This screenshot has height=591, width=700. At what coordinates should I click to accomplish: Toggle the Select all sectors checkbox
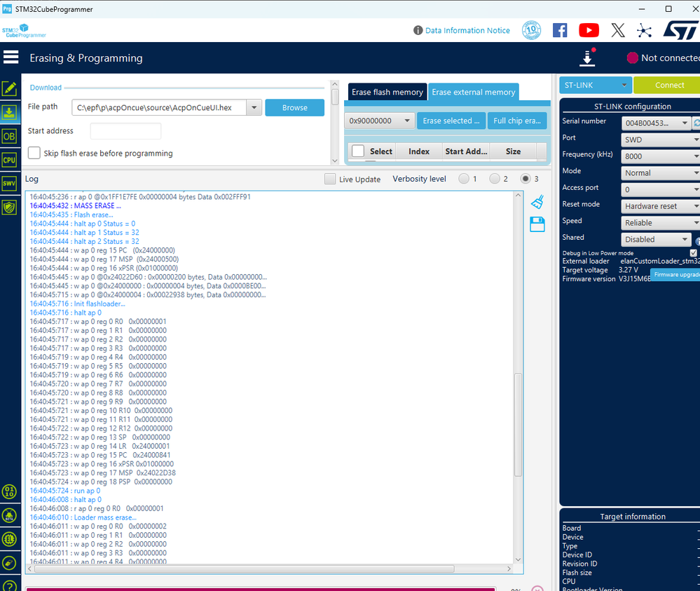358,151
